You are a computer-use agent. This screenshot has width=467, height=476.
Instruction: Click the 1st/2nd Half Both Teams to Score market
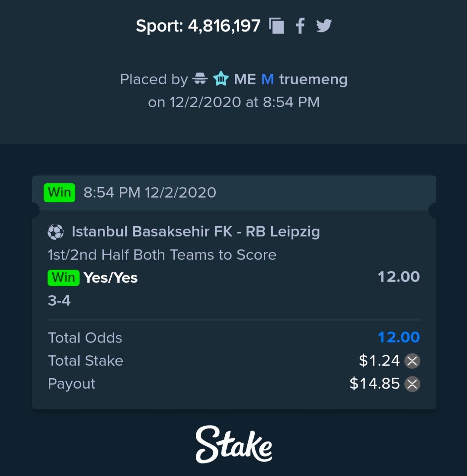pos(162,255)
